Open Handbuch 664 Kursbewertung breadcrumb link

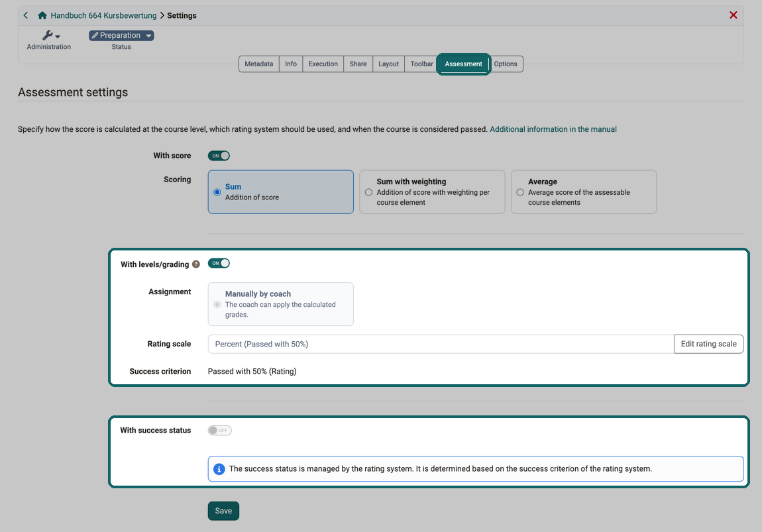(103, 15)
